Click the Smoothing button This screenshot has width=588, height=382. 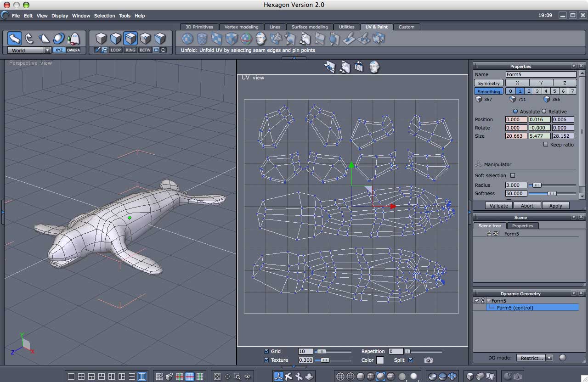coord(489,91)
